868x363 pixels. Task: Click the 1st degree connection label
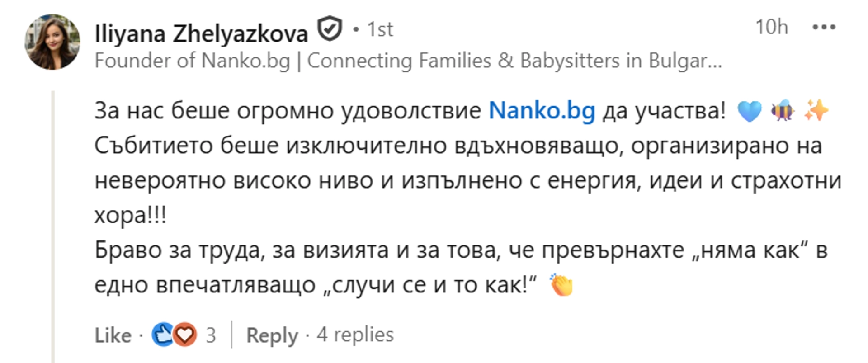click(x=380, y=30)
